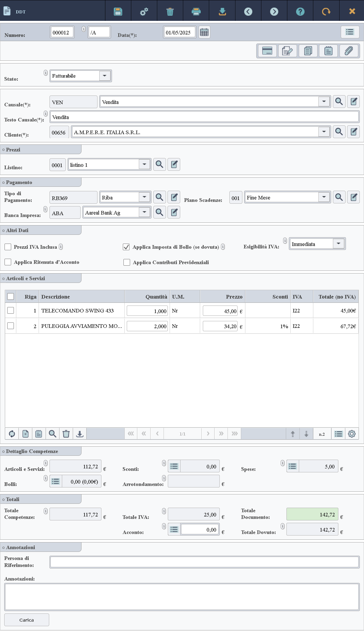Open the Spese detail list button
The image size is (364, 631).
pos(292,466)
